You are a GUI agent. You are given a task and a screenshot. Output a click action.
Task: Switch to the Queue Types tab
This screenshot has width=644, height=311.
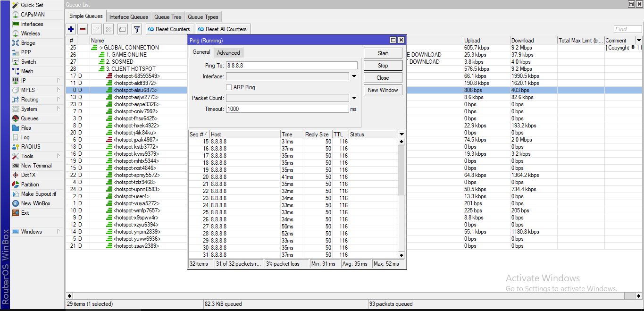203,17
